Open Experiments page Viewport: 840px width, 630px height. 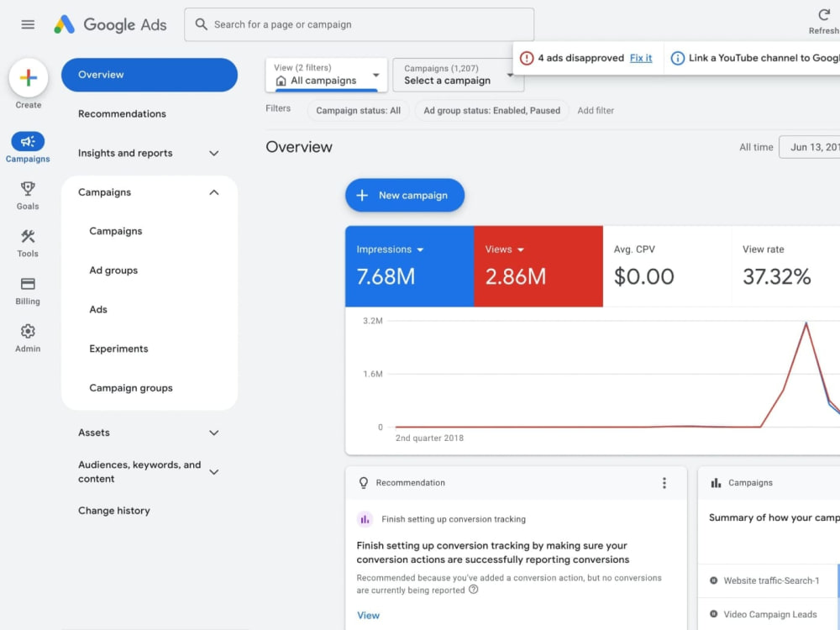(x=118, y=349)
